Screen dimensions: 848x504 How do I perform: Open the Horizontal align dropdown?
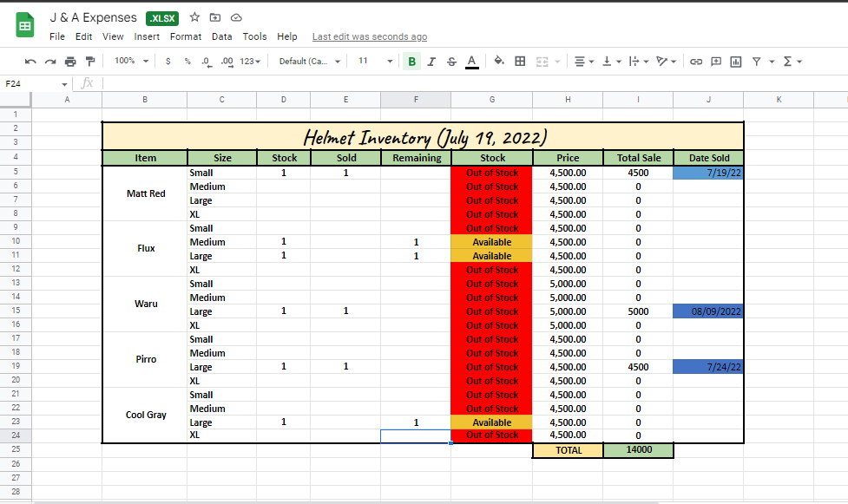583,62
